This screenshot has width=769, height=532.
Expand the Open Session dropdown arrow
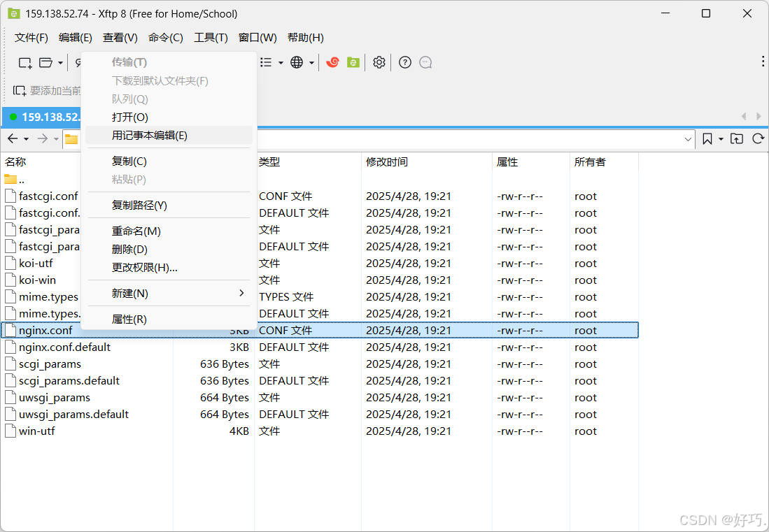tap(60, 63)
